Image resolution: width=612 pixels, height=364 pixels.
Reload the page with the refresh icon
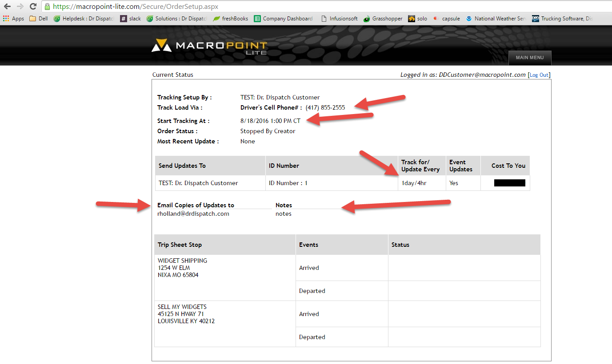[33, 7]
